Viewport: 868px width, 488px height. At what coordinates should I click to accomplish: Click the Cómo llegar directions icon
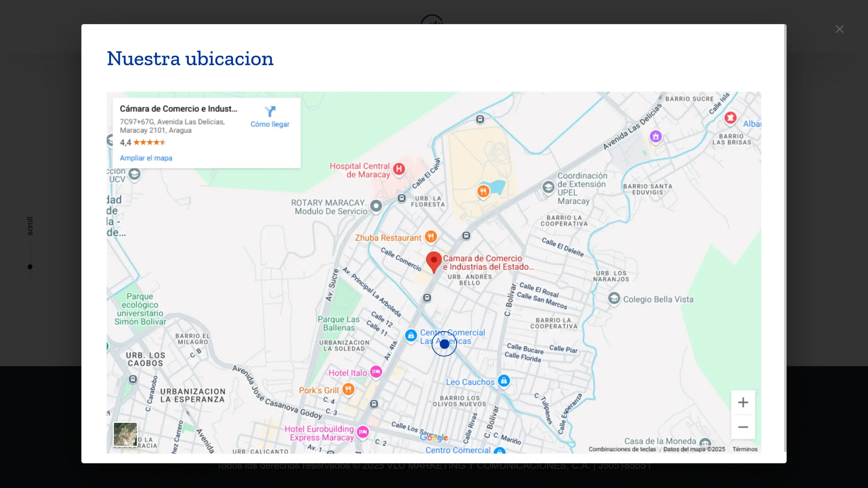(270, 112)
